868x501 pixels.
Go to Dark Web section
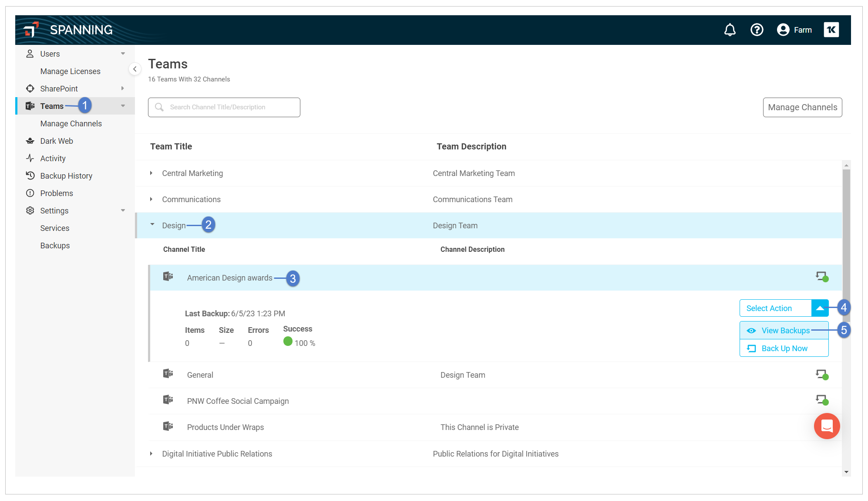[57, 141]
